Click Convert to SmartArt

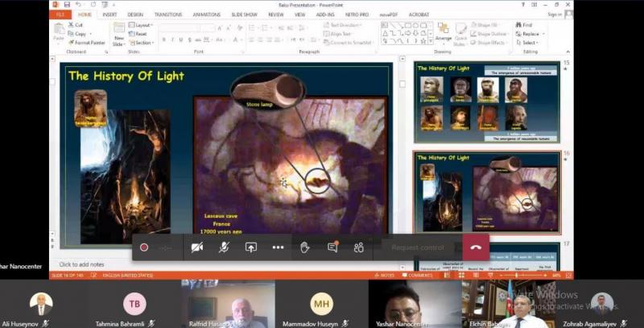point(349,43)
